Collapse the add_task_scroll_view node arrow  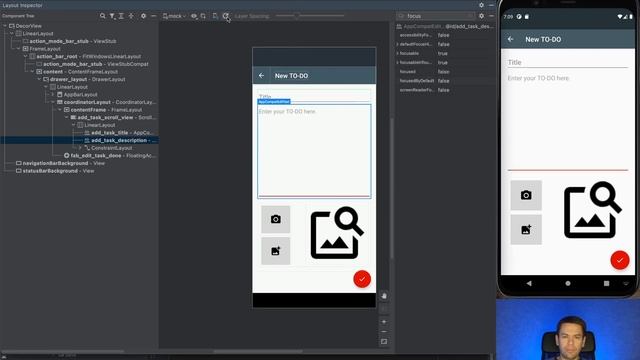pyautogui.click(x=67, y=117)
